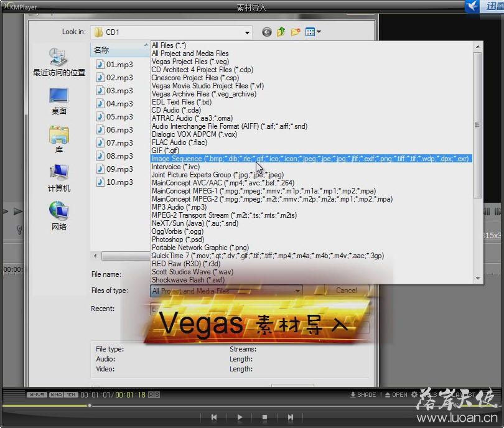504x428 pixels.
Task: Select file 08.mp3
Action: [114, 156]
